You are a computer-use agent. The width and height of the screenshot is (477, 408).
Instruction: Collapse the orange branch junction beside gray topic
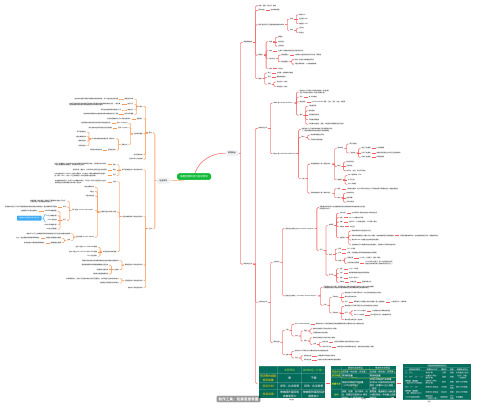pyautogui.click(x=155, y=180)
